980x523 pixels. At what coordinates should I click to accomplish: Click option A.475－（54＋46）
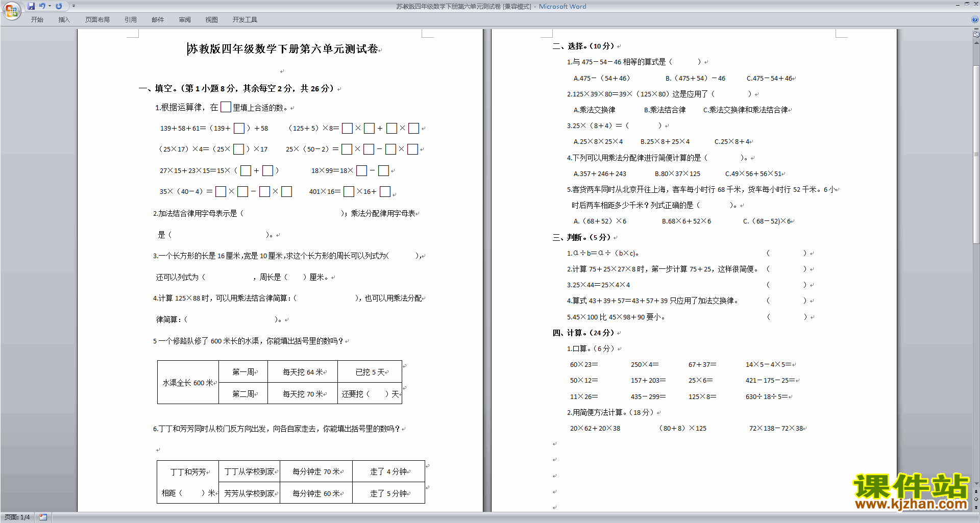tap(602, 78)
